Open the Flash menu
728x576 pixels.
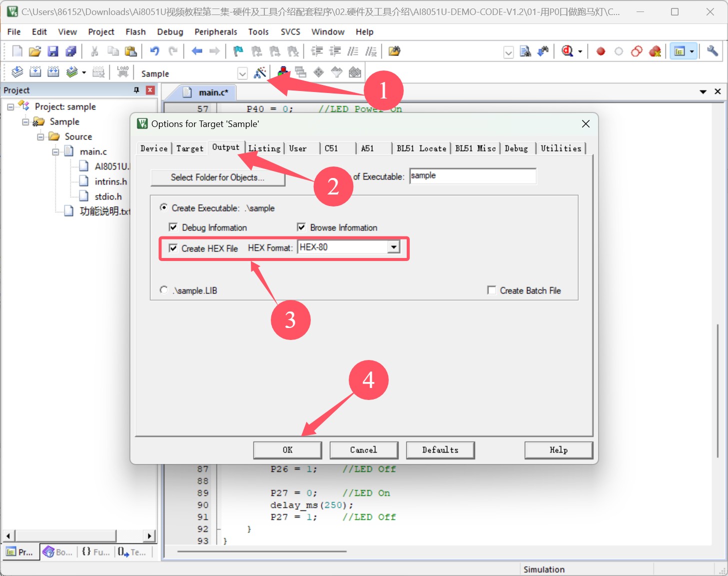tap(135, 32)
